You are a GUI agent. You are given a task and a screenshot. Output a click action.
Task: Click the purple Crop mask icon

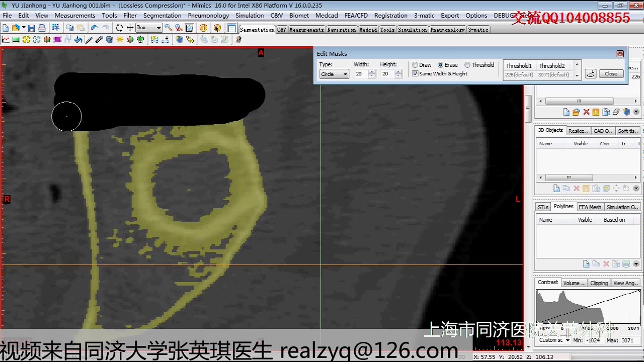point(57,40)
